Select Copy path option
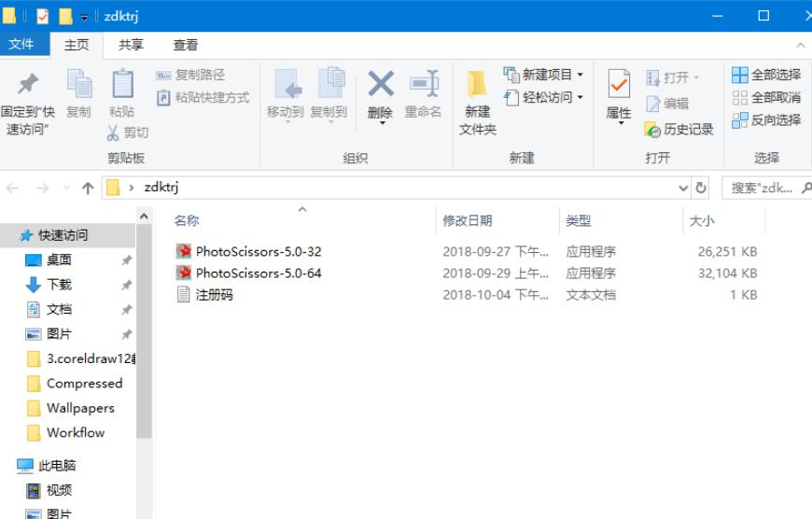The image size is (812, 519). [x=190, y=75]
